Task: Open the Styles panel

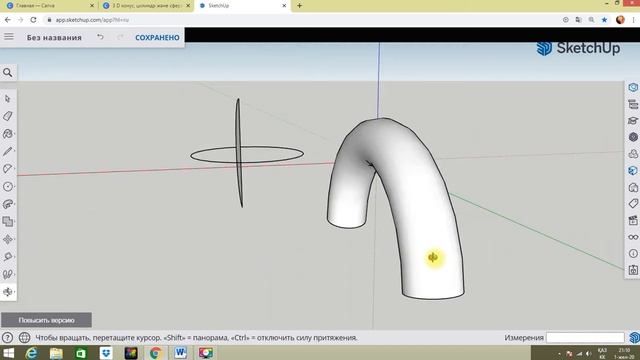Action: pyautogui.click(x=633, y=171)
